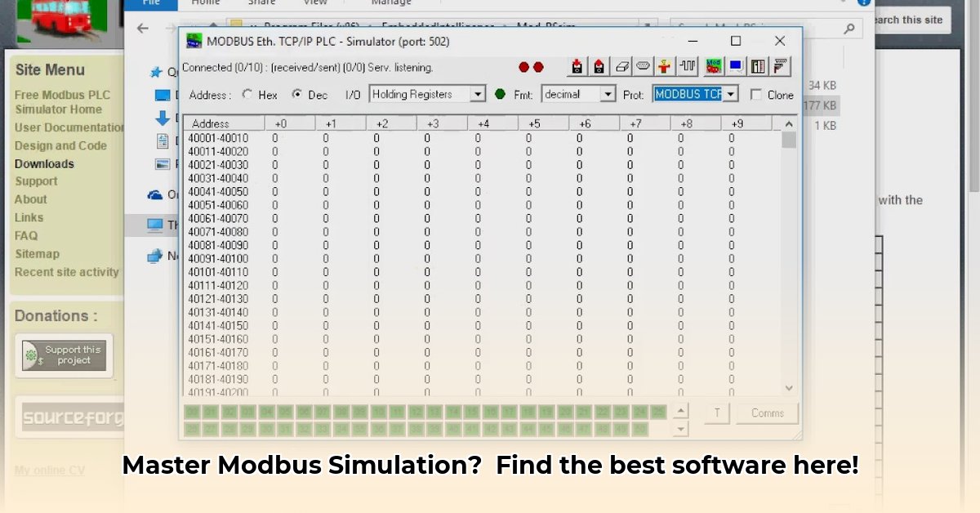This screenshot has width=980, height=513.
Task: Click the Comms button
Action: (767, 413)
